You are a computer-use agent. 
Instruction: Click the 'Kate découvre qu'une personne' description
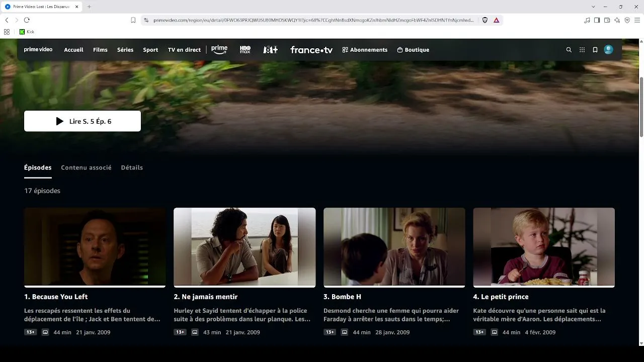point(539,315)
